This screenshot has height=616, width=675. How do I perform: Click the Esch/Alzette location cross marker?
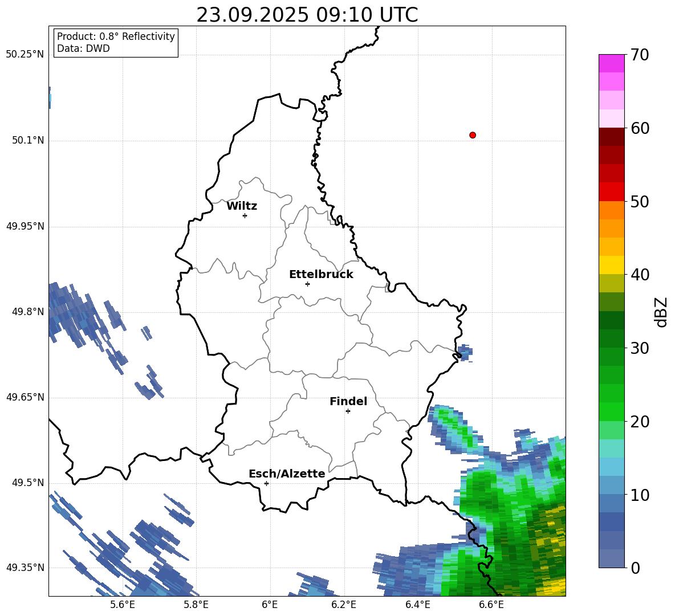(x=266, y=483)
